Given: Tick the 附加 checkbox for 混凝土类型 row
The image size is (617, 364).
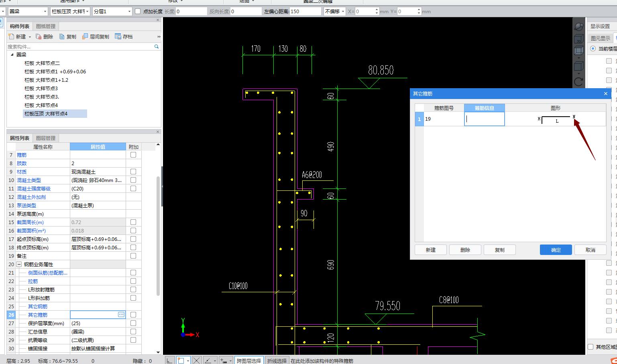Looking at the screenshot, I should pyautogui.click(x=133, y=180).
